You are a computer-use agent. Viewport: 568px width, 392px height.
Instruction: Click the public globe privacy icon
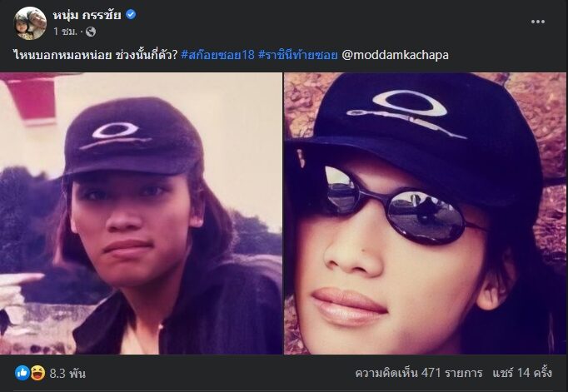[x=91, y=32]
